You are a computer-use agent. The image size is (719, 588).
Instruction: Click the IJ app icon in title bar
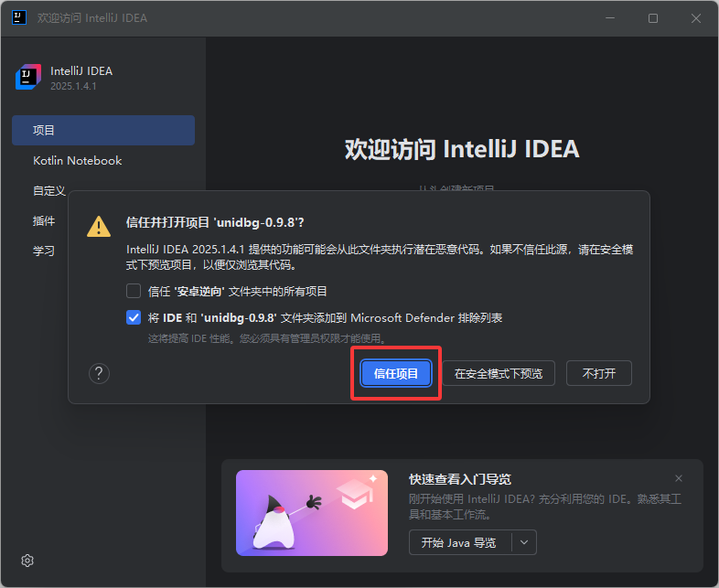click(x=19, y=18)
